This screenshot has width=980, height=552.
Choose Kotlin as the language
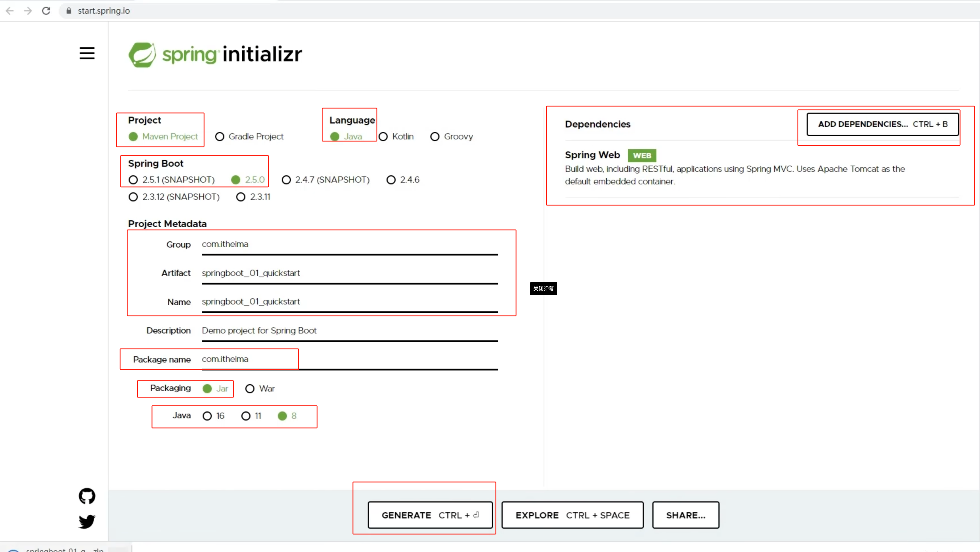point(396,137)
